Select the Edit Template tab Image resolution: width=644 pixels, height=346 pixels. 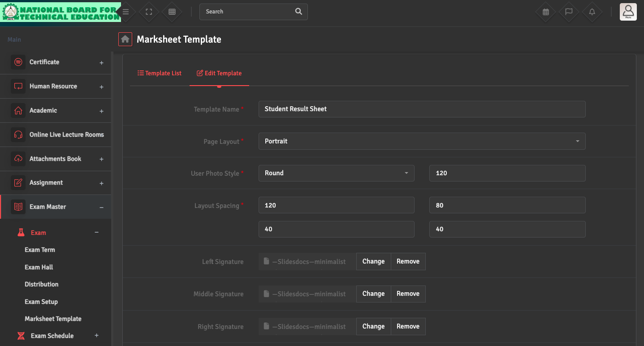pos(219,73)
